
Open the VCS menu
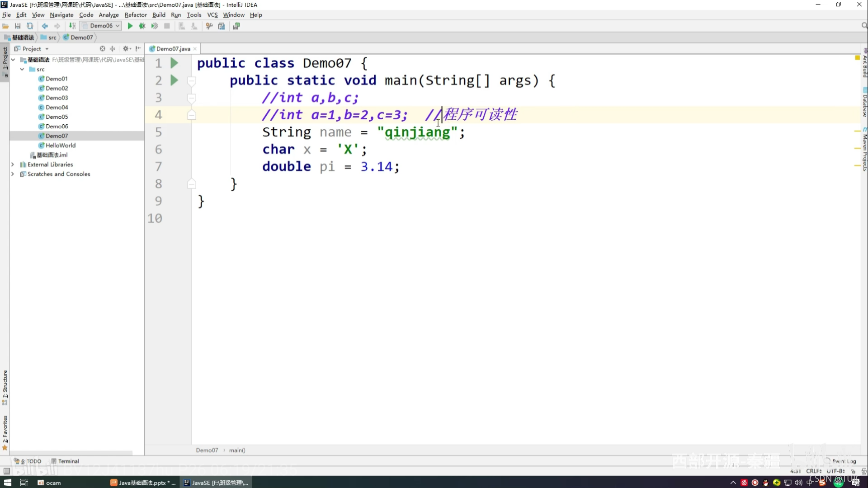[x=212, y=15]
